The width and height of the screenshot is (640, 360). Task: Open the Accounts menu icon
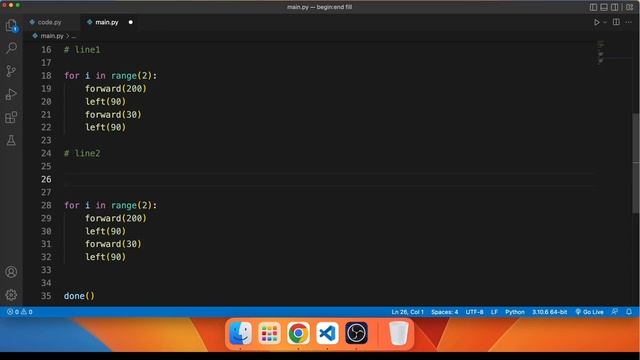11,272
